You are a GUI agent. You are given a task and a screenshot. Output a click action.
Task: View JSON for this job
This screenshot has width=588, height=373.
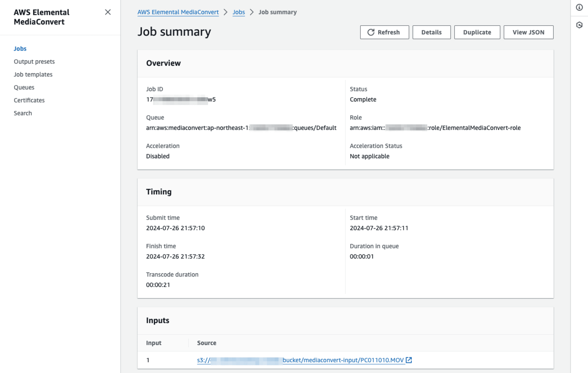(x=528, y=32)
